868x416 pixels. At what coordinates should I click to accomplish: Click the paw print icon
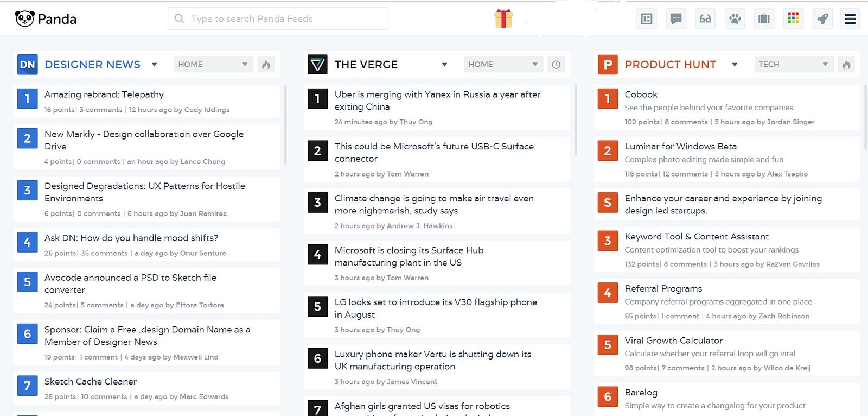point(735,19)
